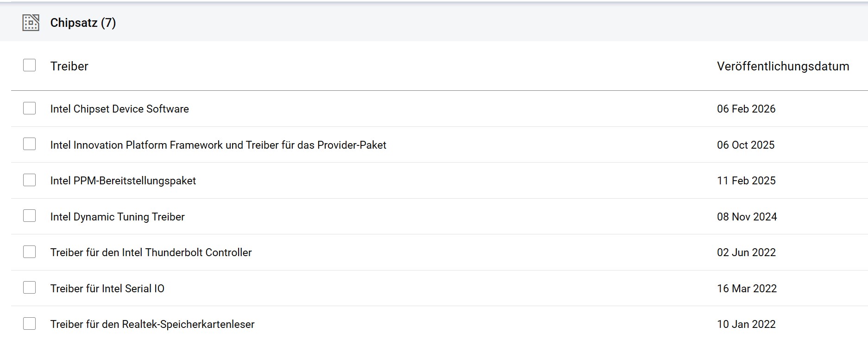Check Intel Chipset Device Software checkbox
Screen dimensions: 868x352
29,108
